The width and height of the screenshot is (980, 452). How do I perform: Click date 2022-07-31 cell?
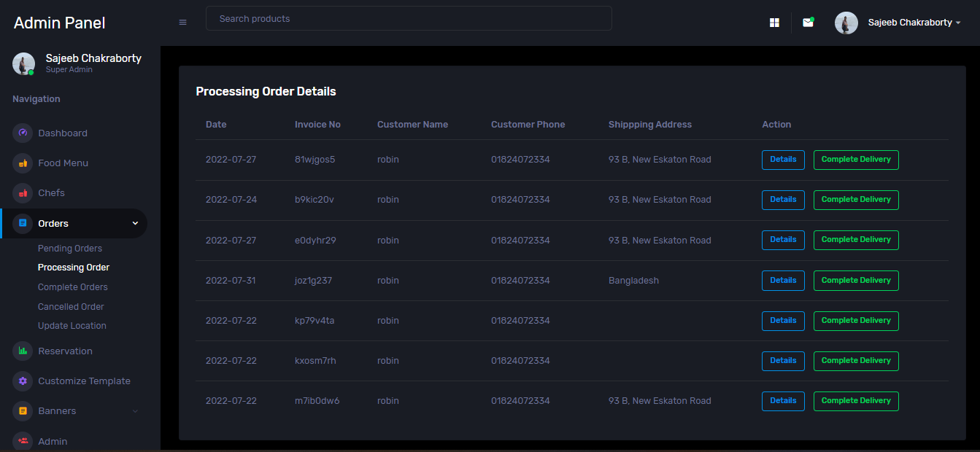pyautogui.click(x=231, y=281)
